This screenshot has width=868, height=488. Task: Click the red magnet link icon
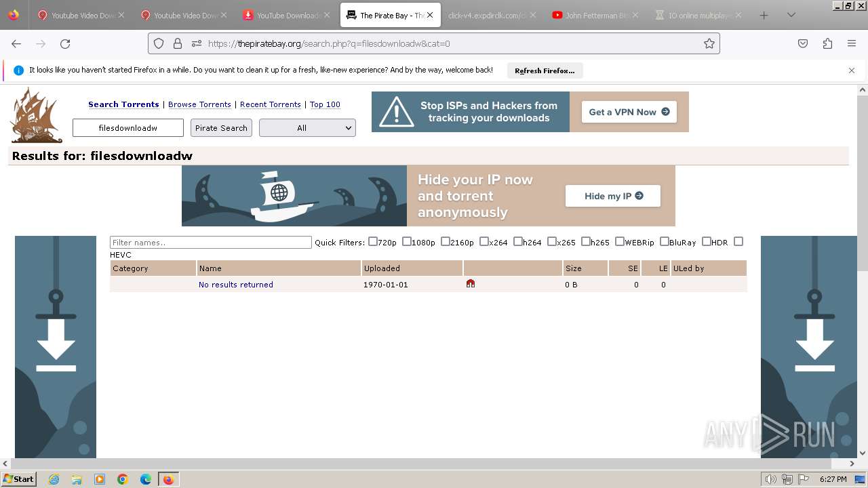471,284
